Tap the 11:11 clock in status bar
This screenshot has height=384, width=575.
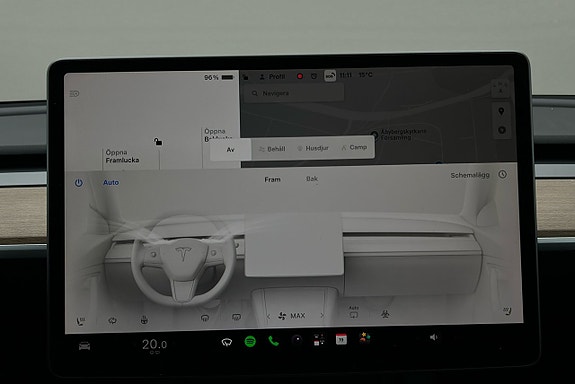pos(345,75)
